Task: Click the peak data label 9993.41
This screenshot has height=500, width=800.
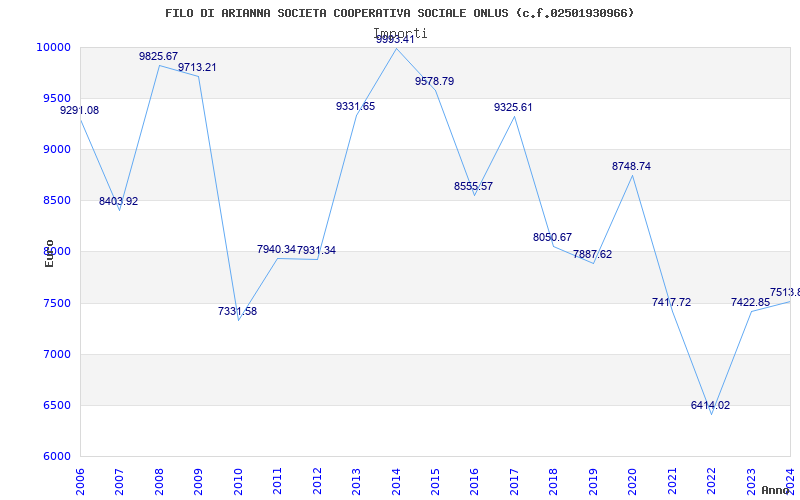Action: (395, 39)
